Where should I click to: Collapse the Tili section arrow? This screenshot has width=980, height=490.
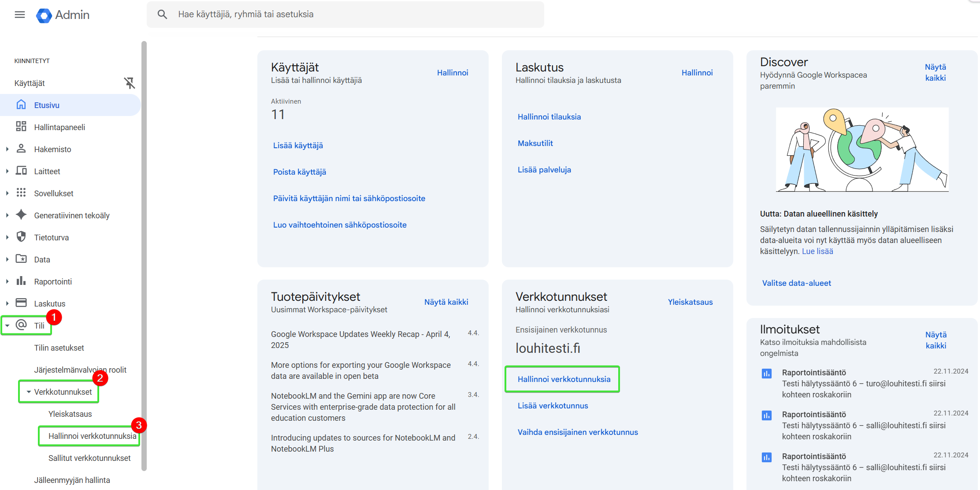7,325
